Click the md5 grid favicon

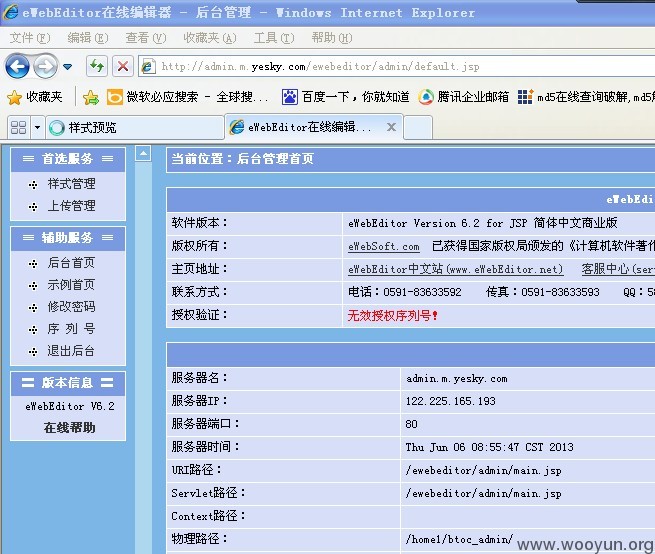point(526,98)
